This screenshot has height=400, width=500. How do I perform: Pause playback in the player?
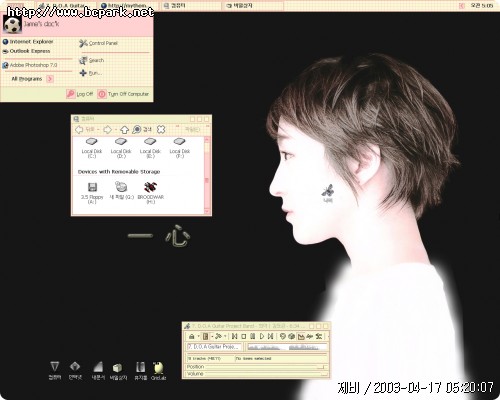[253, 336]
